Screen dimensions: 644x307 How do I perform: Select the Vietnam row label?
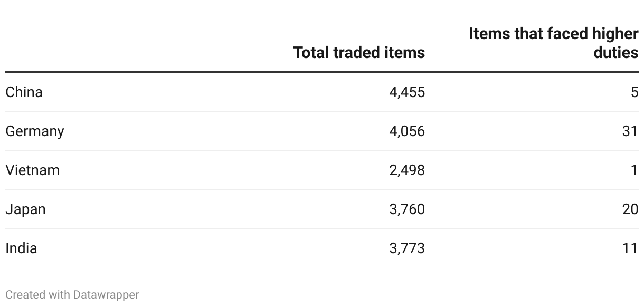tap(33, 170)
